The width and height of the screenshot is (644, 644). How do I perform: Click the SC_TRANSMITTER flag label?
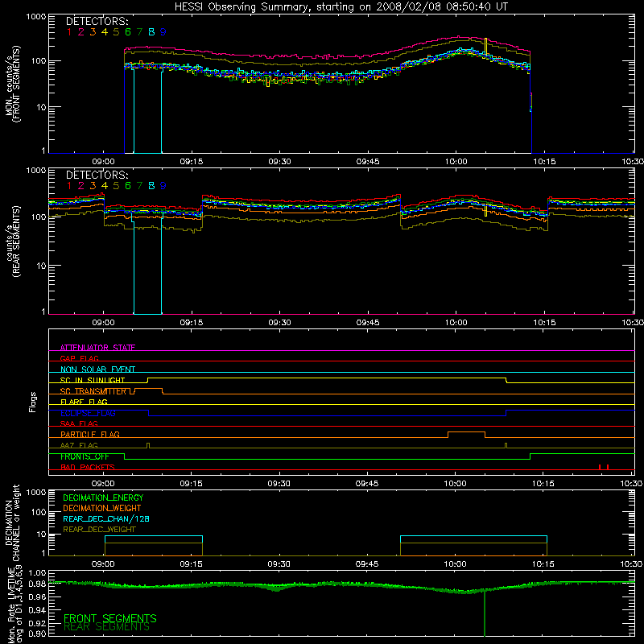[93, 391]
